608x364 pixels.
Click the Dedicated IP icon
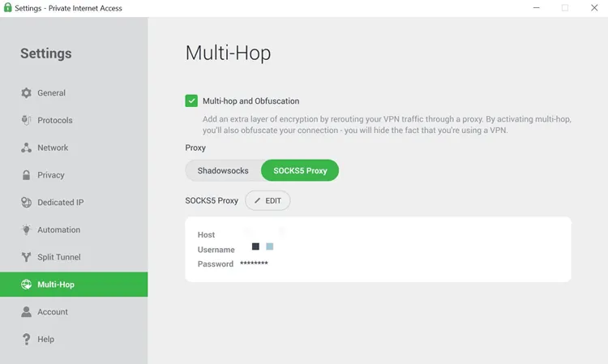click(x=26, y=203)
